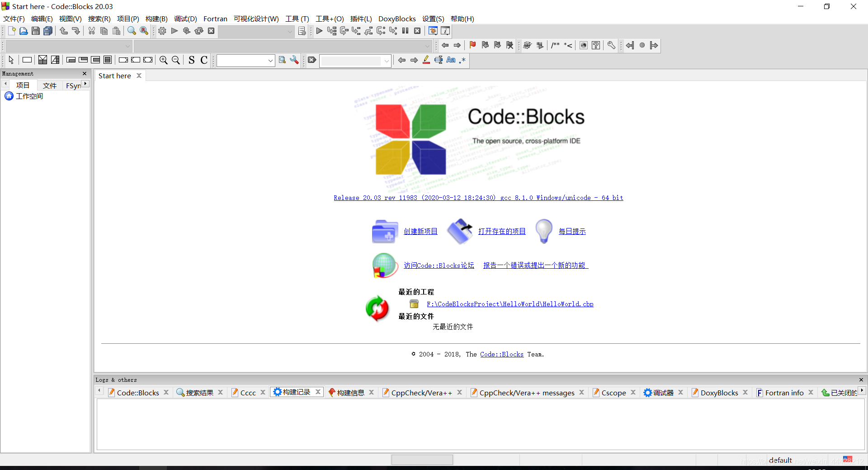This screenshot has width=868, height=470.
Task: Click the 创建新项目 link
Action: point(420,231)
